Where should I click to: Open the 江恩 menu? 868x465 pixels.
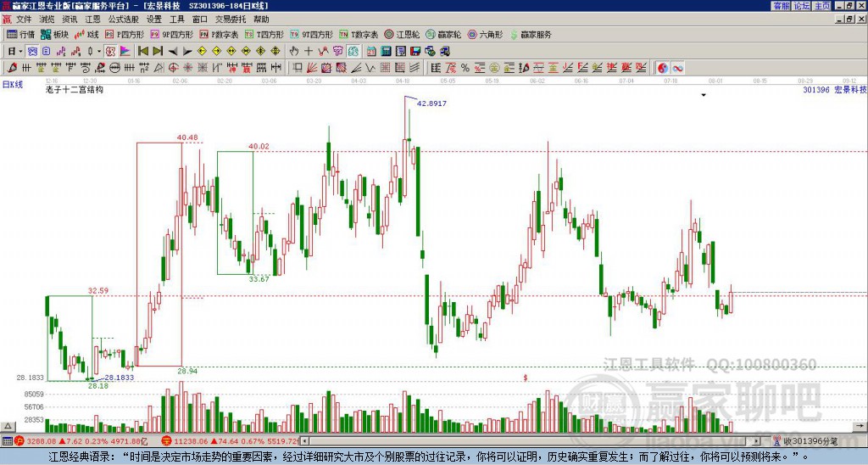pos(92,20)
